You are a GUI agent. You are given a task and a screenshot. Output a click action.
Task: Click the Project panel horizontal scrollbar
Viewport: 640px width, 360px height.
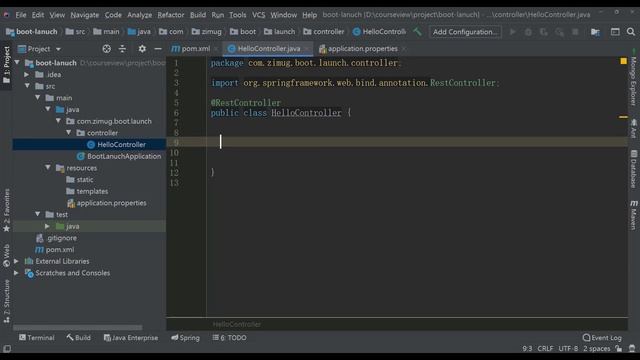click(x=78, y=327)
